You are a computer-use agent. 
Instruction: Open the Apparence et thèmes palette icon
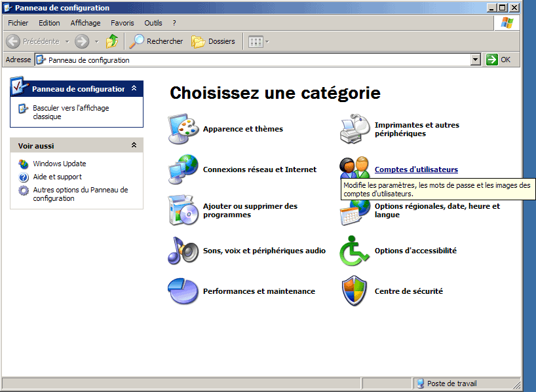click(183, 129)
